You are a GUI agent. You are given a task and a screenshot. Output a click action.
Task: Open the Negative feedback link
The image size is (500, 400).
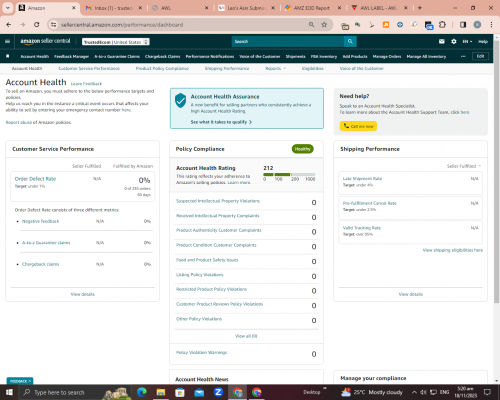tap(40, 221)
